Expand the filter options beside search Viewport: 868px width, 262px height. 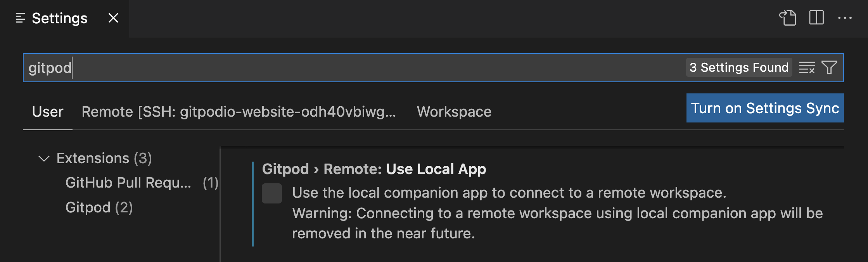(x=830, y=67)
